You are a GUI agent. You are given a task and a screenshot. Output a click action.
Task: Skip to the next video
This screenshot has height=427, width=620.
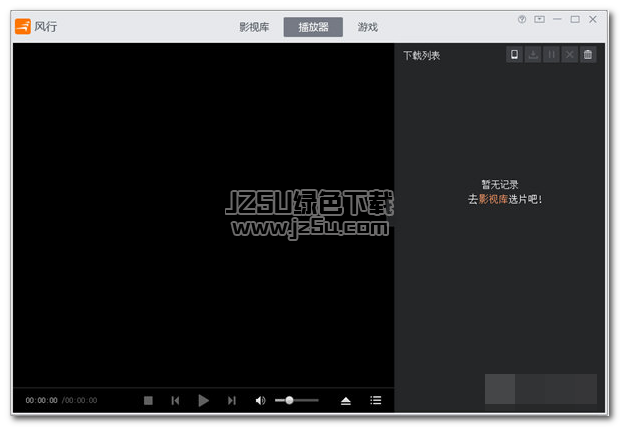pos(232,401)
